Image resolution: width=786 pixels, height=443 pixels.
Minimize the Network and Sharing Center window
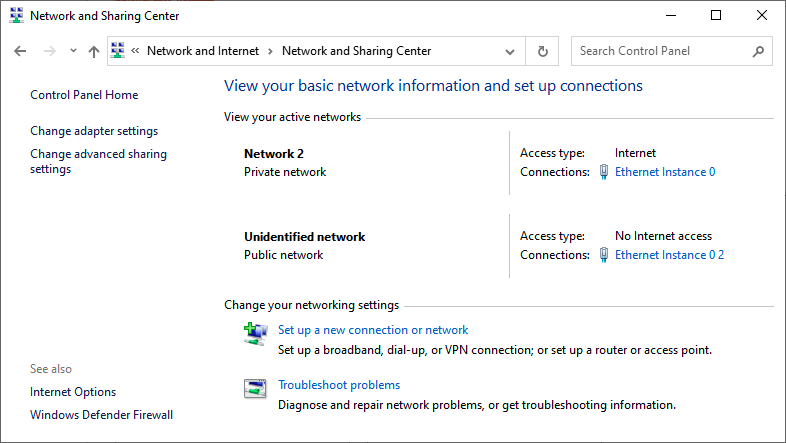click(x=671, y=16)
